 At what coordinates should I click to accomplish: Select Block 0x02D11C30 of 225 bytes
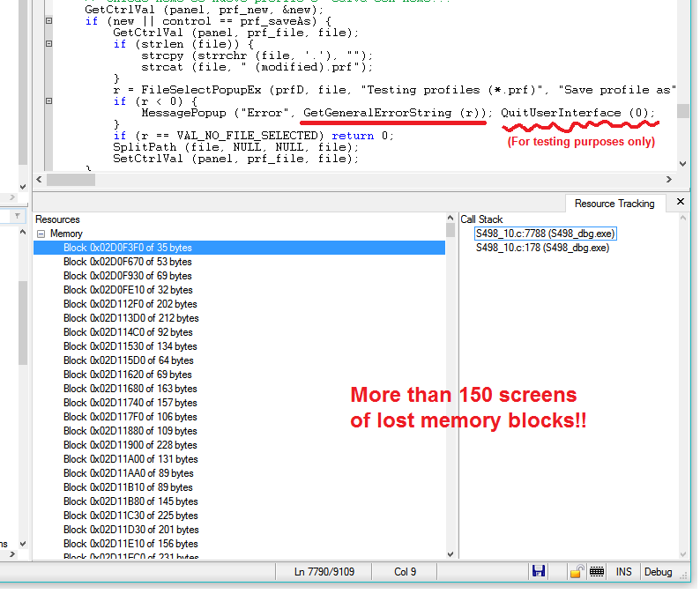coord(131,517)
